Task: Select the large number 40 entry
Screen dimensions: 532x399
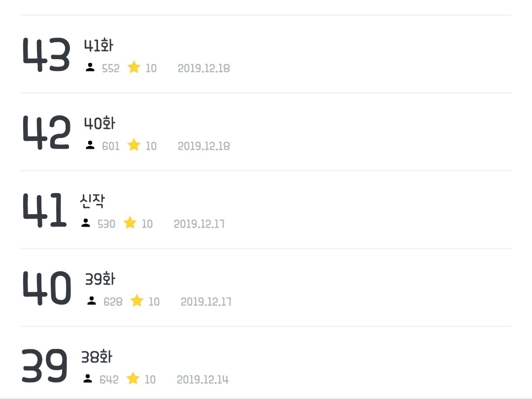Action: point(47,288)
